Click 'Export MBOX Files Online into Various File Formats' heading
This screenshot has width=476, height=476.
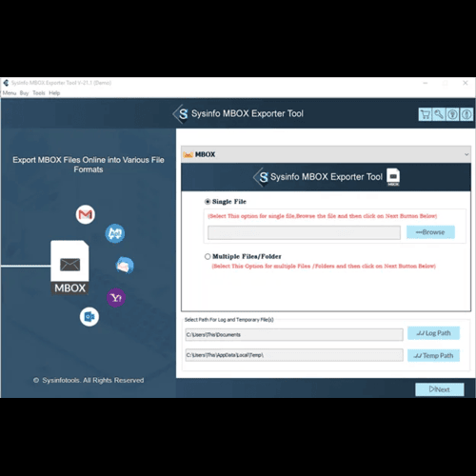tap(89, 165)
